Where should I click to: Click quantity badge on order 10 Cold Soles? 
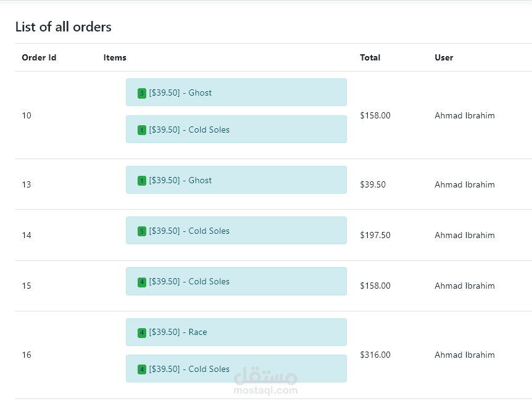pyautogui.click(x=142, y=130)
